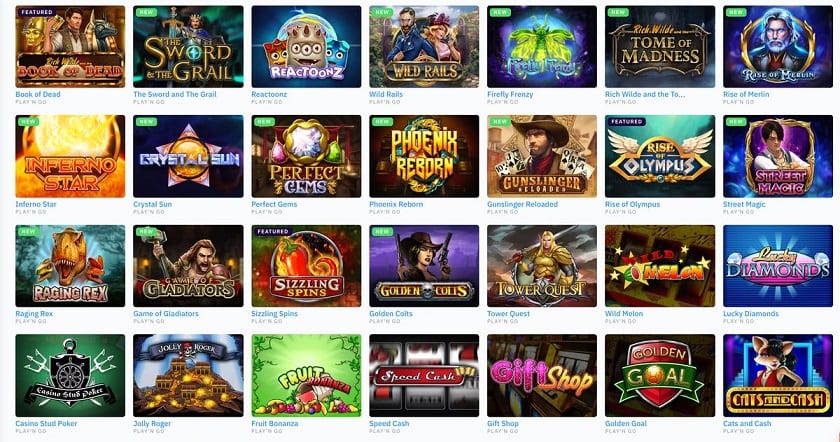Open the Golden Goal title link
840x442 pixels.
[626, 423]
